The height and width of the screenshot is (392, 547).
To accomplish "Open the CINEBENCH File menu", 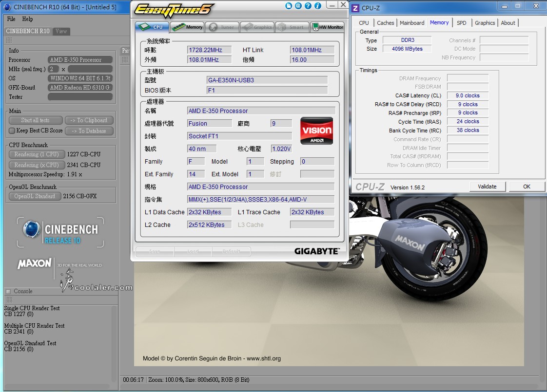I will pyautogui.click(x=11, y=19).
